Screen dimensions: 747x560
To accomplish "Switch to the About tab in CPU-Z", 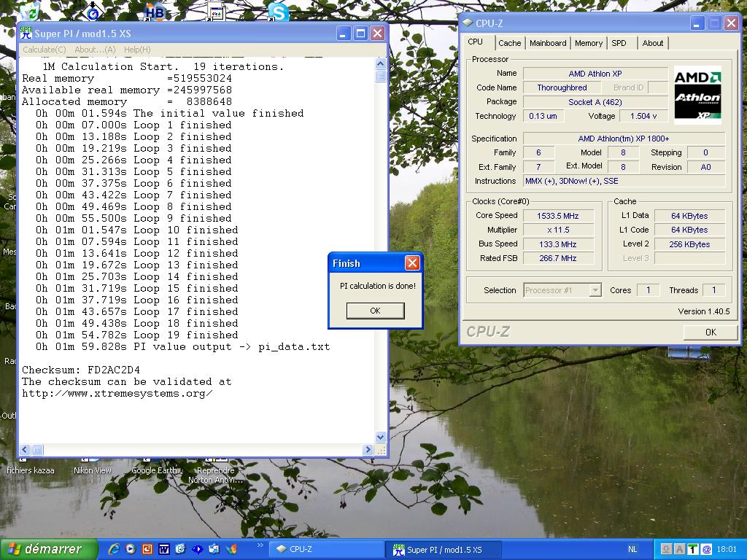I will tap(653, 43).
